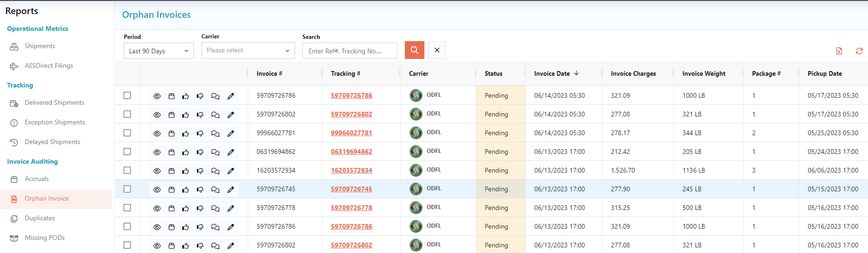Open Shipments under Operational Metrics
Image resolution: width=868 pixels, height=253 pixels.
[40, 46]
